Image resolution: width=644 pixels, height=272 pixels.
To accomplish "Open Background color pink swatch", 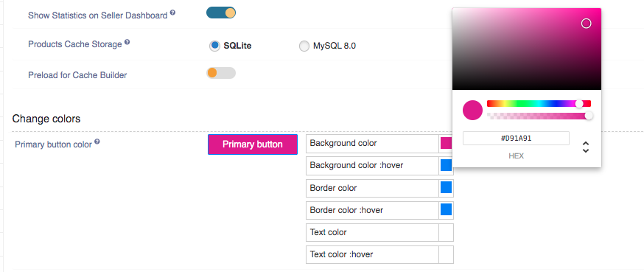I will (446, 143).
